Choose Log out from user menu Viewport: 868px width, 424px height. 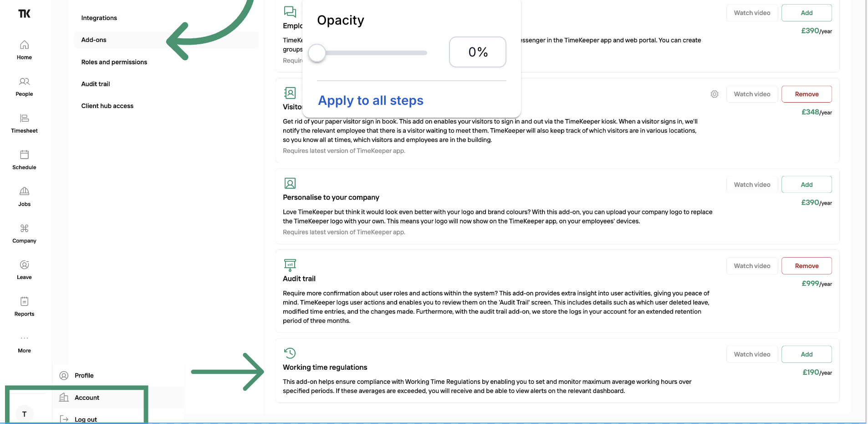[86, 419]
